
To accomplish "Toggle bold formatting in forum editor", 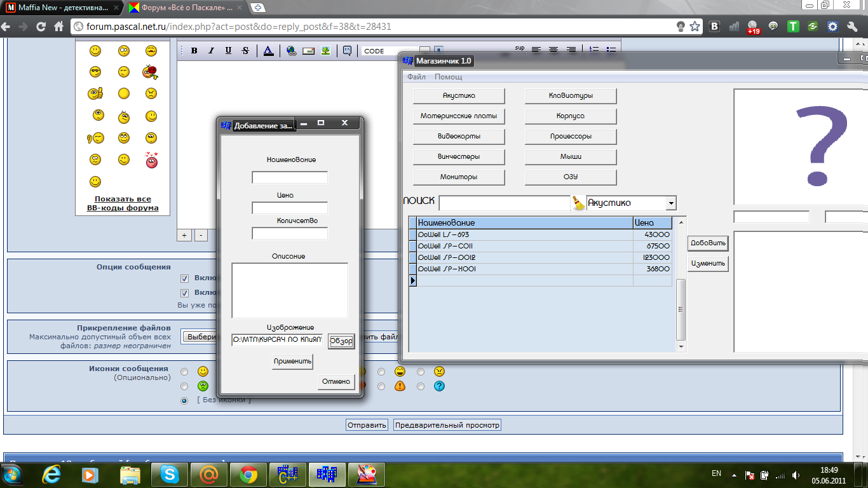I will 194,51.
